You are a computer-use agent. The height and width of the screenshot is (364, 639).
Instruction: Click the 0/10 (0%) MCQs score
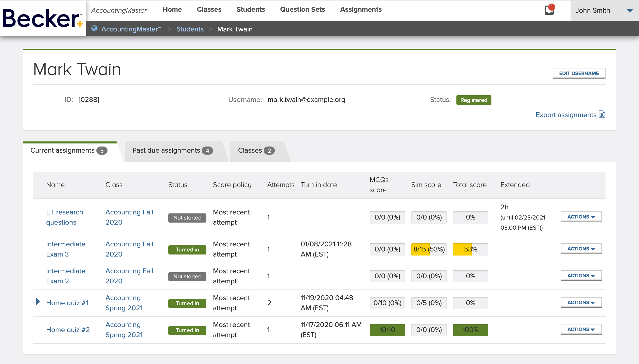387,303
